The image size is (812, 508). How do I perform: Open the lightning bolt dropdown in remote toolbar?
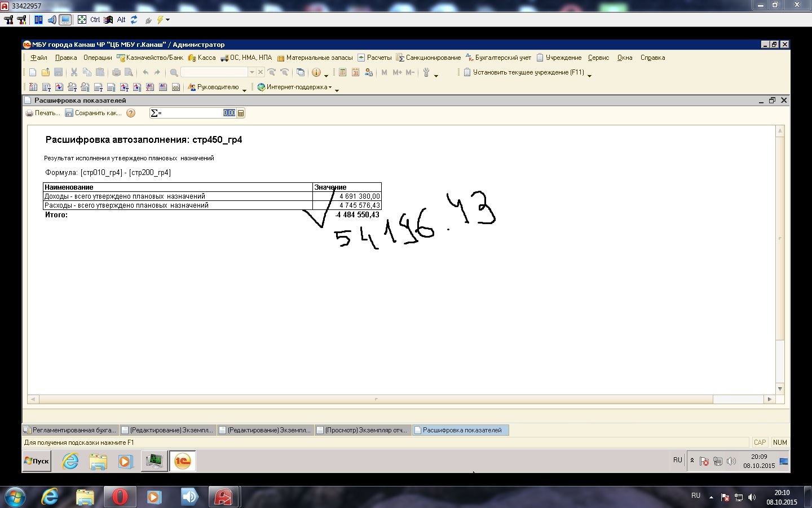[x=163, y=20]
